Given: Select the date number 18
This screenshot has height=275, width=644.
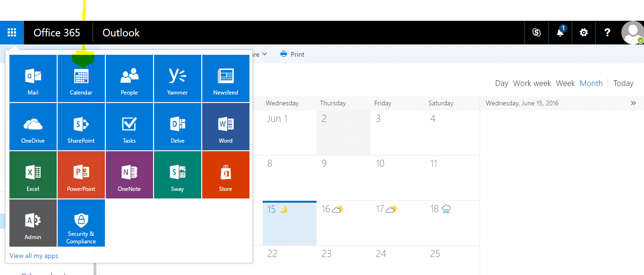Looking at the screenshot, I should (x=435, y=209).
